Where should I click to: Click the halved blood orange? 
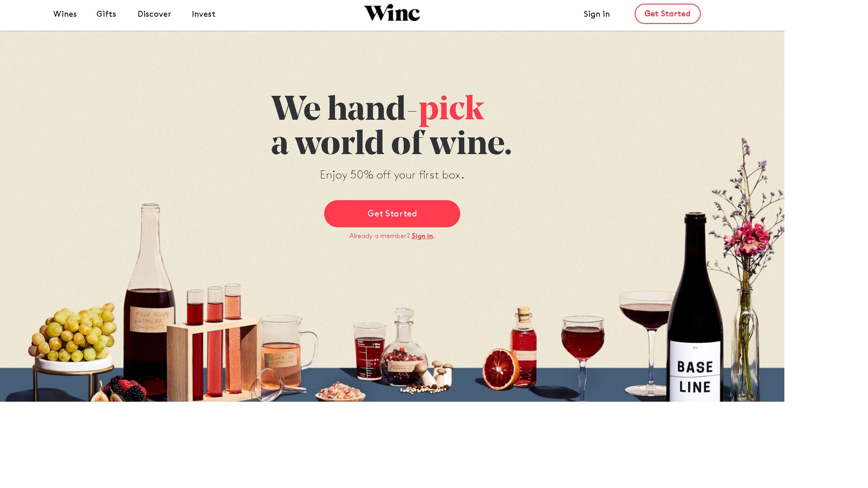[500, 368]
